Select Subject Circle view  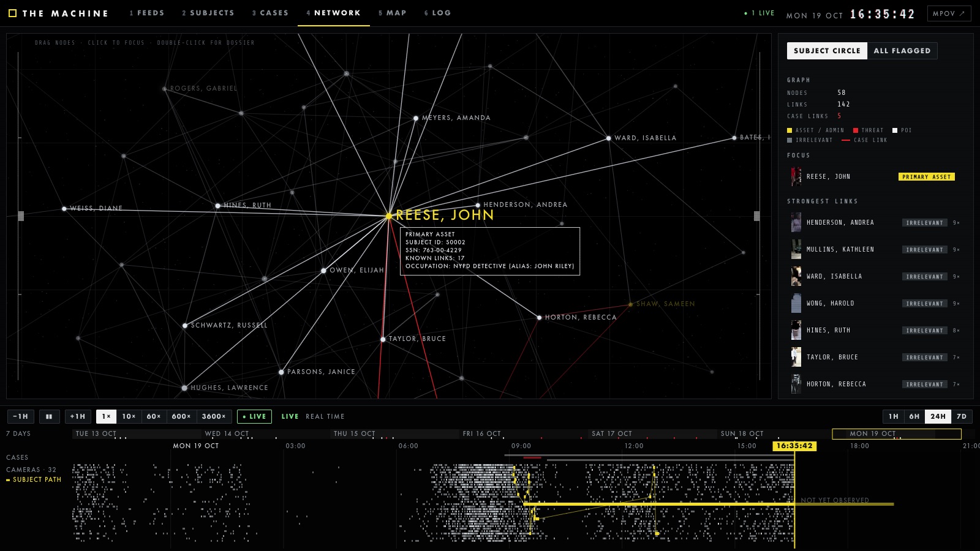[827, 51]
